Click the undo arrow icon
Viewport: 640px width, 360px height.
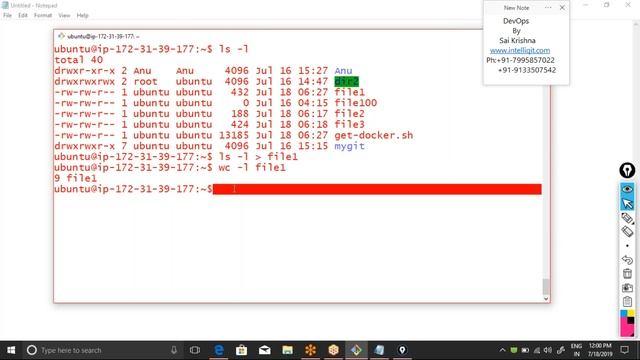pos(627,260)
